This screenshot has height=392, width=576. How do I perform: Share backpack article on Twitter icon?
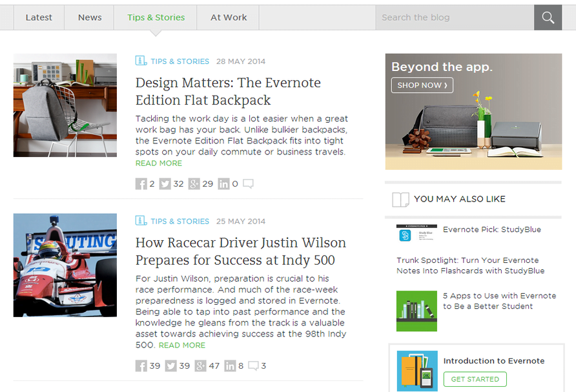point(165,183)
